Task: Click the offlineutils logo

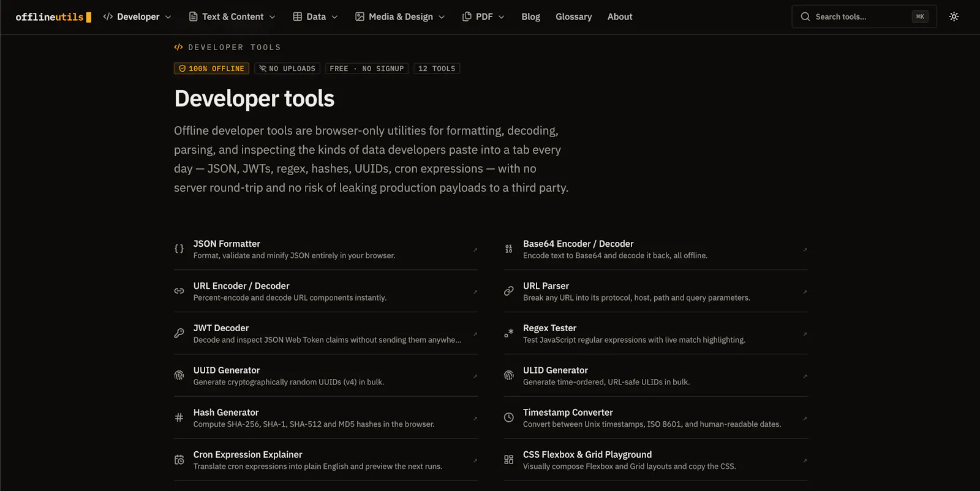Action: click(x=53, y=17)
